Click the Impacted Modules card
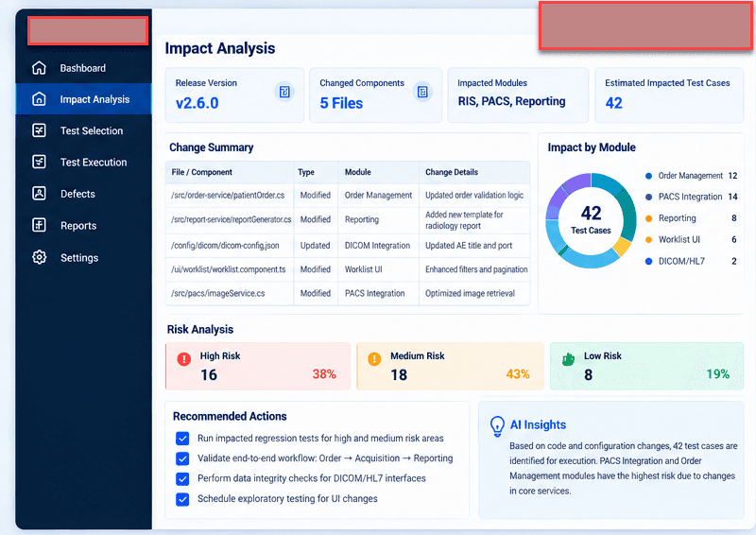 coord(518,95)
